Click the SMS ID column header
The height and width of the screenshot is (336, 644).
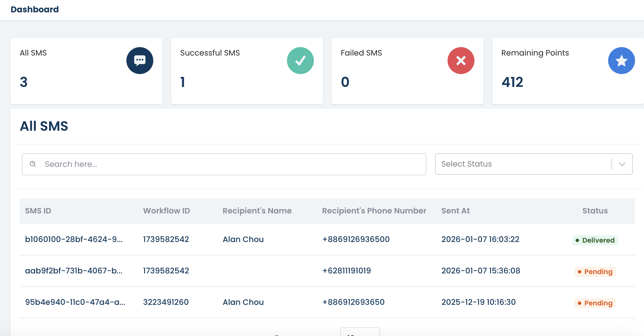(38, 211)
